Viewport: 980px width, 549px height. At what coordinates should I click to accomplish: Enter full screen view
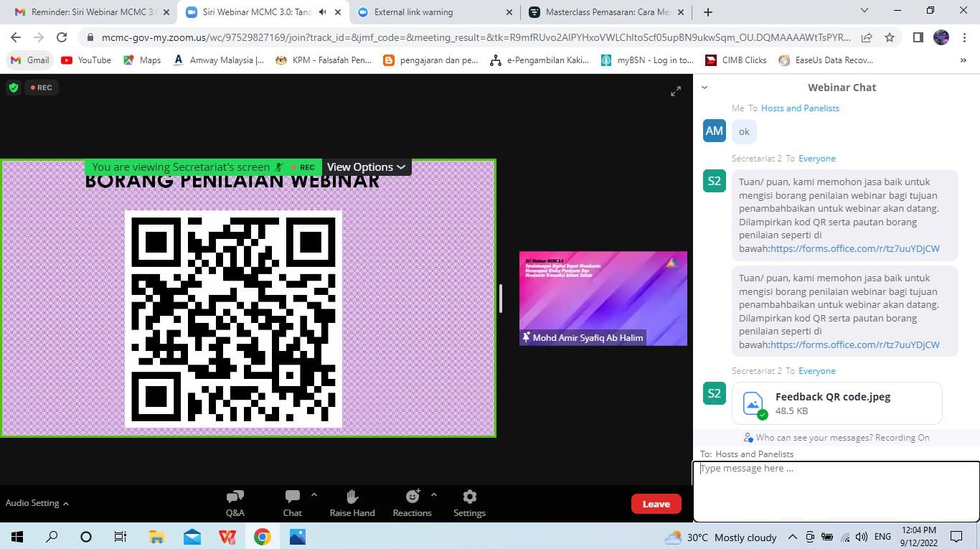click(675, 91)
